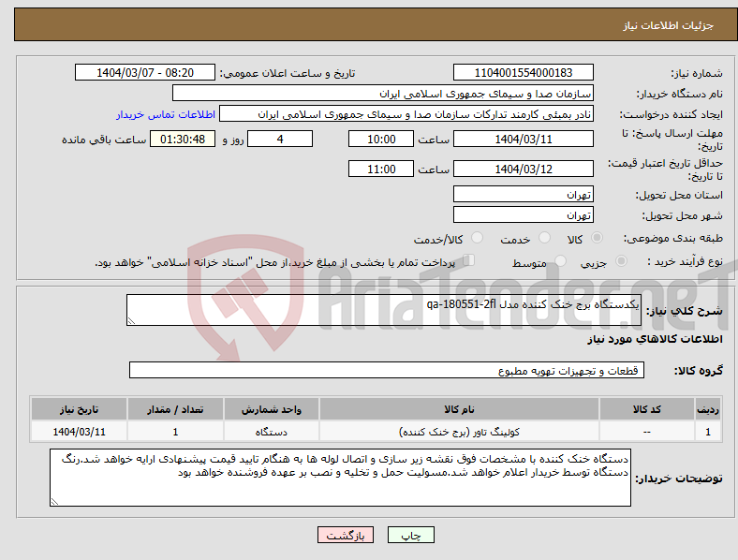The height and width of the screenshot is (560, 738).
Task: Click the delivery province تهران field
Action: pos(524,194)
